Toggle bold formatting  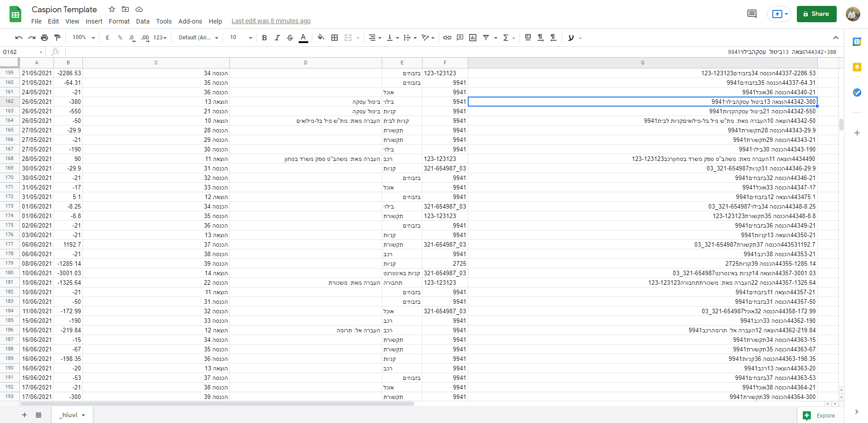264,38
